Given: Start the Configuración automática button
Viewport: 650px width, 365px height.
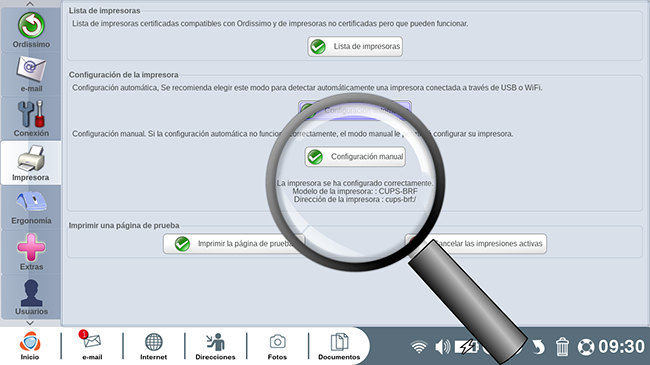Looking at the screenshot, I should [355, 110].
